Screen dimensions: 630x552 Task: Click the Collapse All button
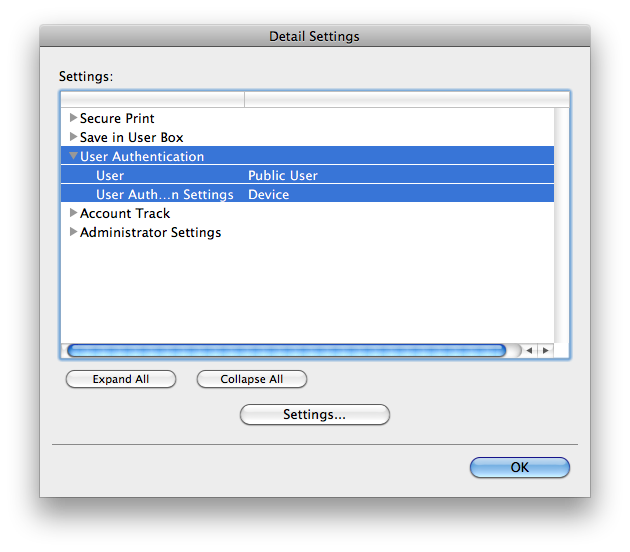252,379
